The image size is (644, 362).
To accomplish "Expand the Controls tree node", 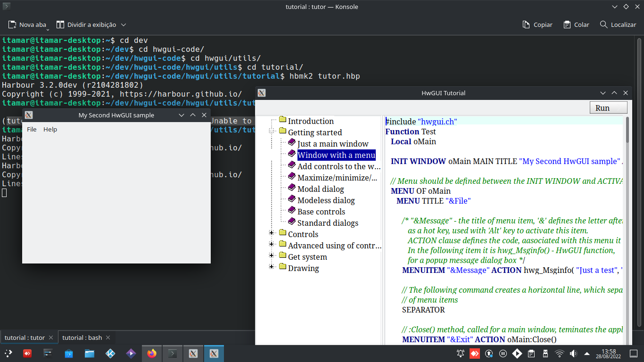I will pos(272,233).
